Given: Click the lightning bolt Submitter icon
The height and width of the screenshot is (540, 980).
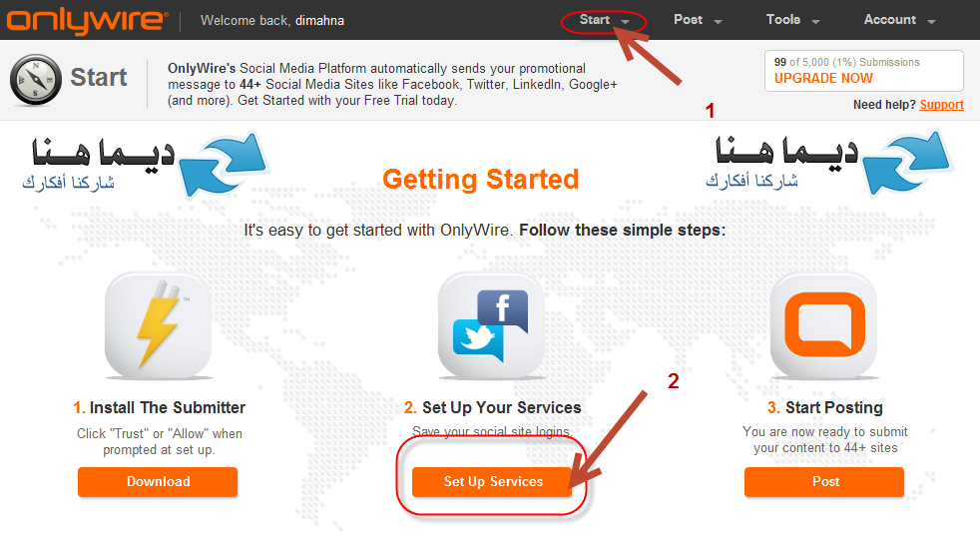Looking at the screenshot, I should point(158,325).
